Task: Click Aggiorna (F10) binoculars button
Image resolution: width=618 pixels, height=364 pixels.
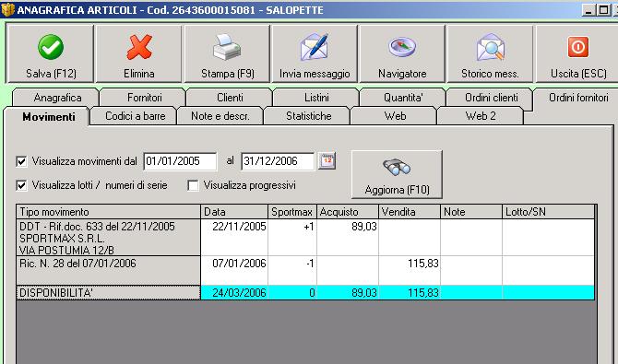Action: tap(397, 174)
